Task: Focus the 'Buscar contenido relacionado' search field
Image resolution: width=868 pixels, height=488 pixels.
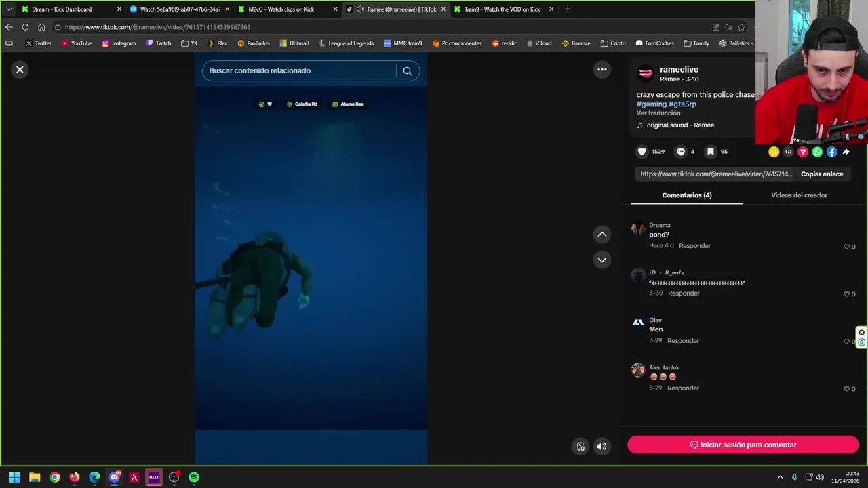Action: point(298,70)
